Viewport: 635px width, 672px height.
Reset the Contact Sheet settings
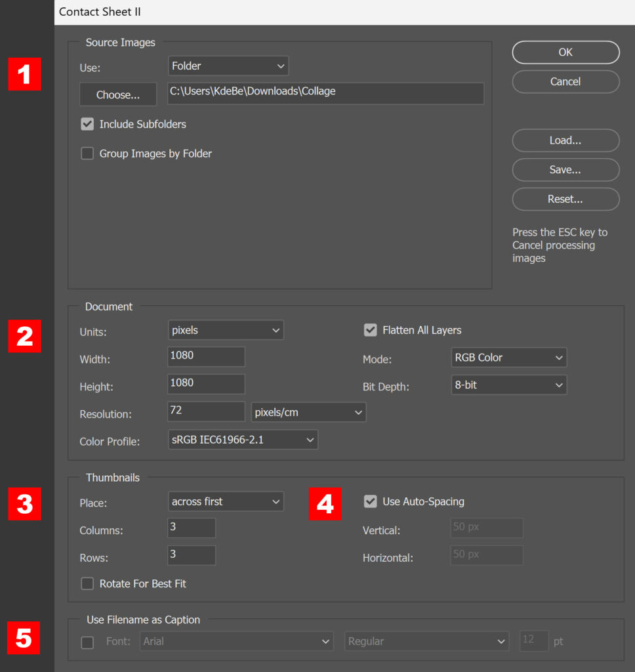click(x=565, y=199)
